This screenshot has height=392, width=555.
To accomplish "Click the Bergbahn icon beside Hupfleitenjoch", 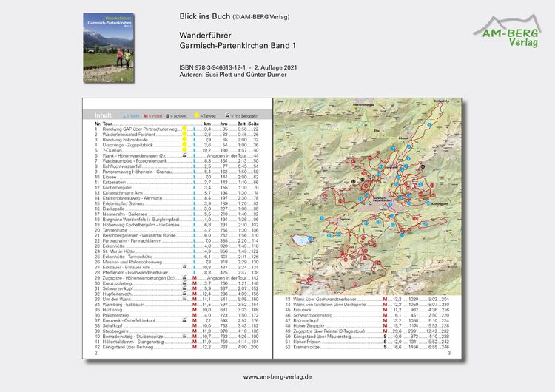I will point(184,294).
